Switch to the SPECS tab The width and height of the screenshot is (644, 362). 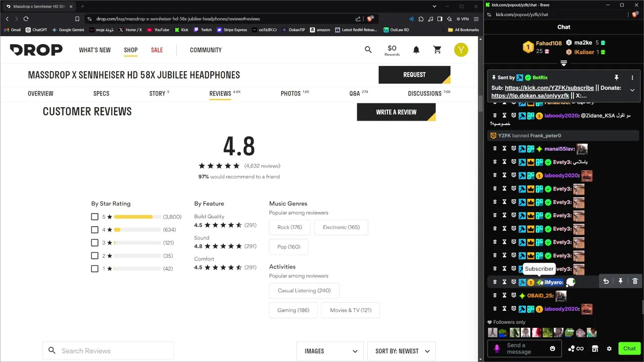pos(101,94)
